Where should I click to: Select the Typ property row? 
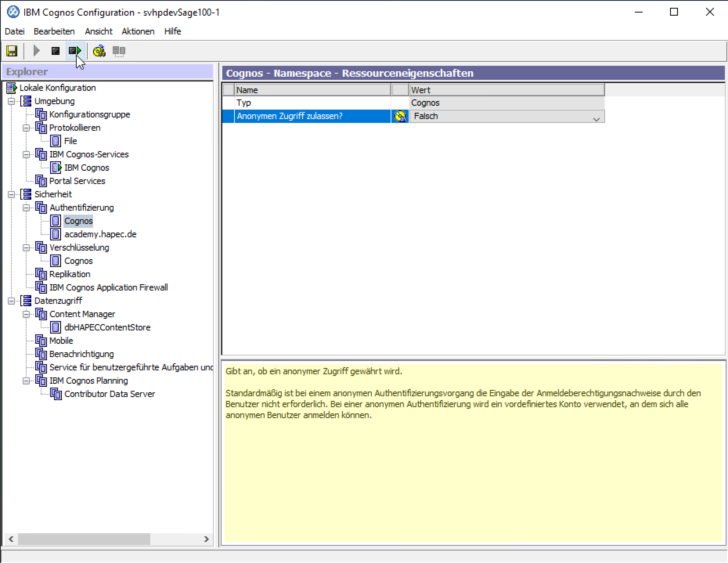(x=312, y=103)
